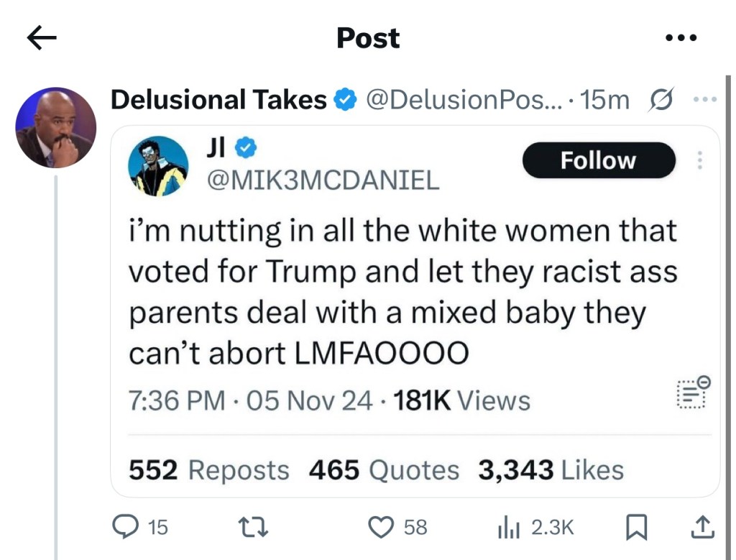The image size is (736, 560).
Task: Click the Follow button
Action: click(x=598, y=160)
